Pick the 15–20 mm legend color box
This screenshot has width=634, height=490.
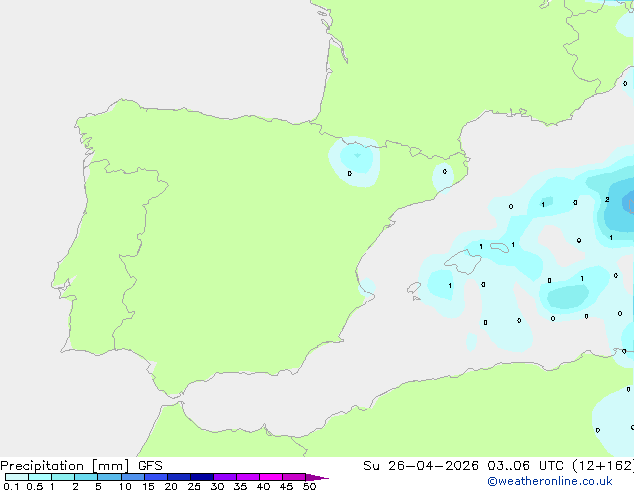[156, 477]
